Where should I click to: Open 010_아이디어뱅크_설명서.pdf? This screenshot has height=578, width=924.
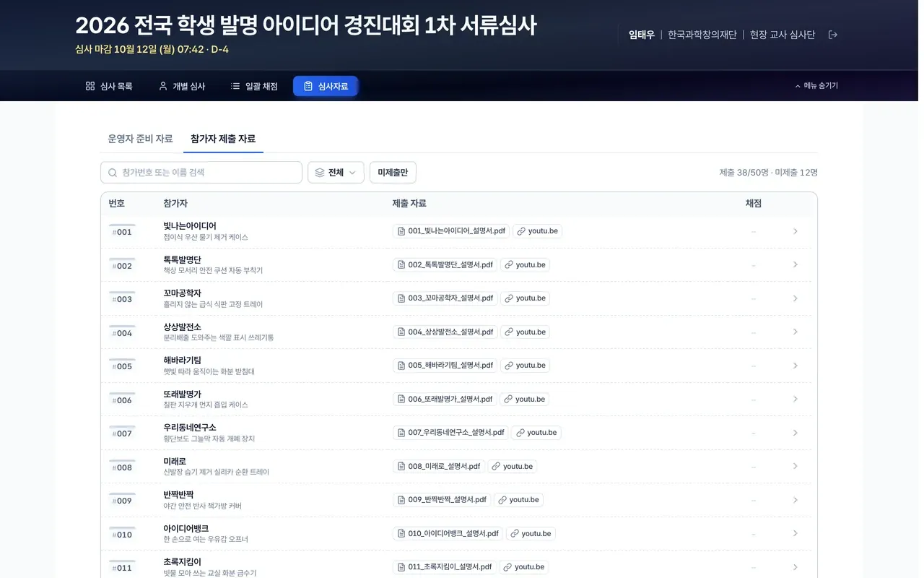pos(448,533)
